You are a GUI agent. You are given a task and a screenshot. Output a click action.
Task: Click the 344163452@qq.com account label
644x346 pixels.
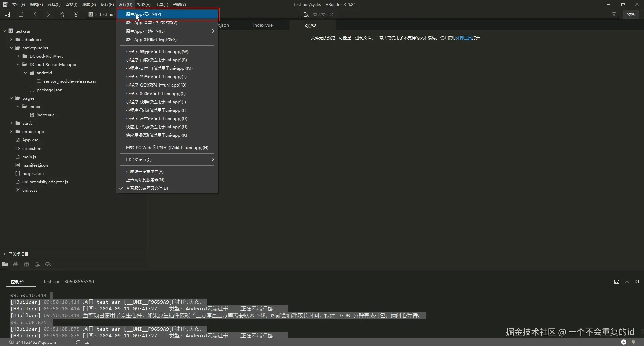(x=36, y=342)
